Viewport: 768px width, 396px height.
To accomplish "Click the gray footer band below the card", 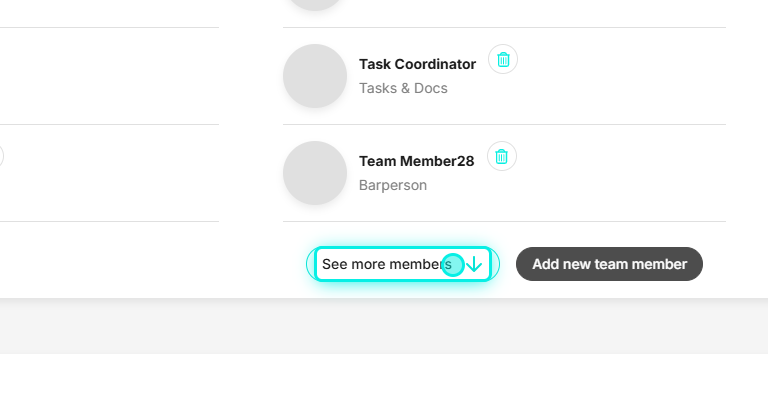I will pos(384,326).
